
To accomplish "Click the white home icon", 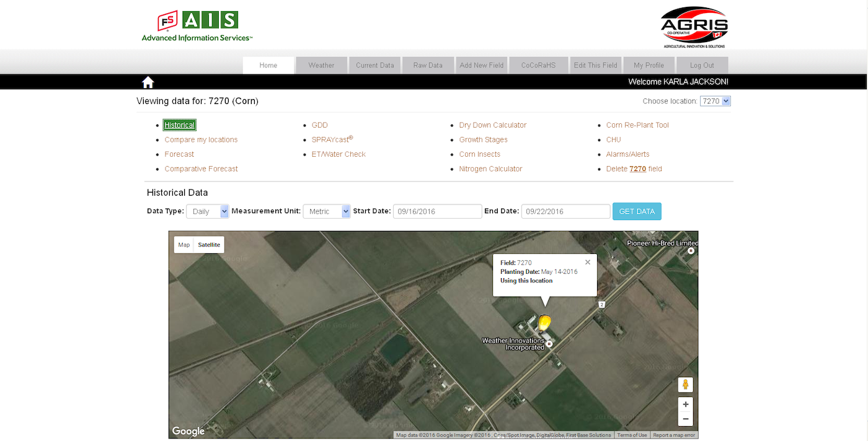I will (x=148, y=82).
